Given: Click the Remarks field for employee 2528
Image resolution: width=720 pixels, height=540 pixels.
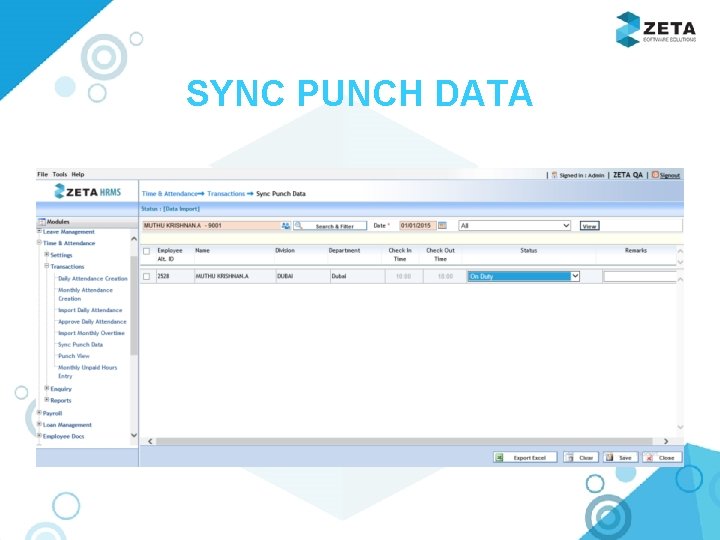Looking at the screenshot, I should pos(640,276).
